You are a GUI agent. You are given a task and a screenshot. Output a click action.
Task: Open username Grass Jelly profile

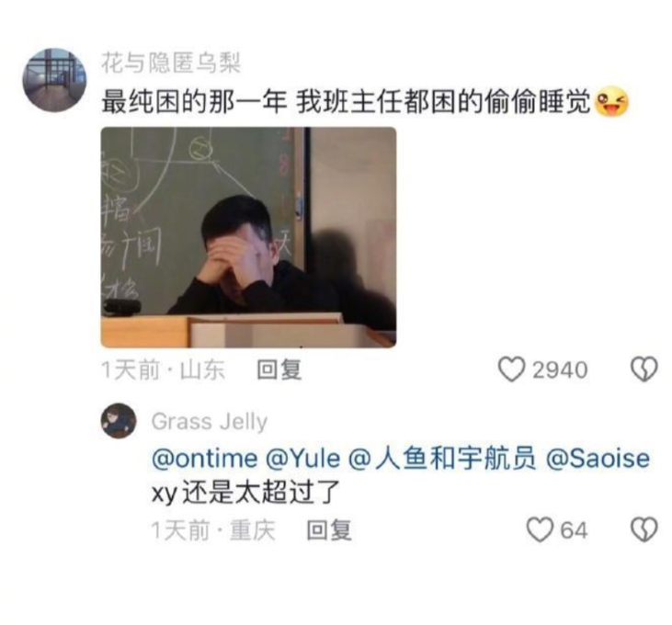coord(210,422)
